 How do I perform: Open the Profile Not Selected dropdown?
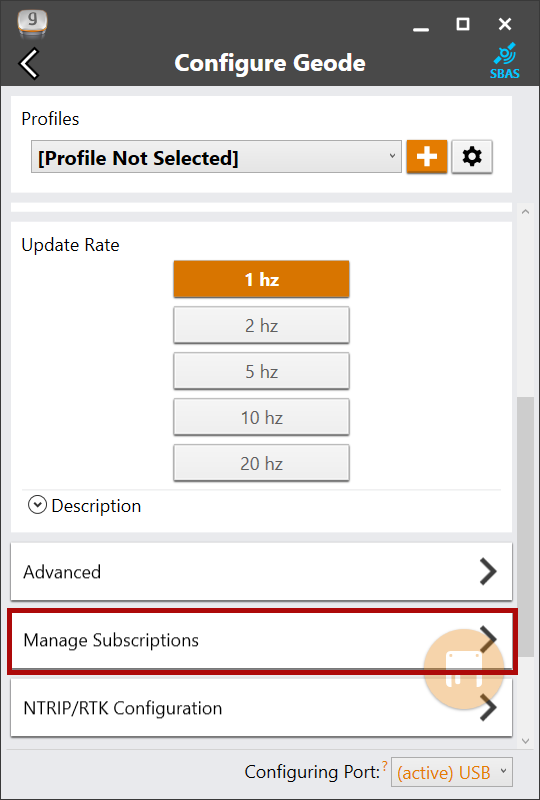(216, 157)
